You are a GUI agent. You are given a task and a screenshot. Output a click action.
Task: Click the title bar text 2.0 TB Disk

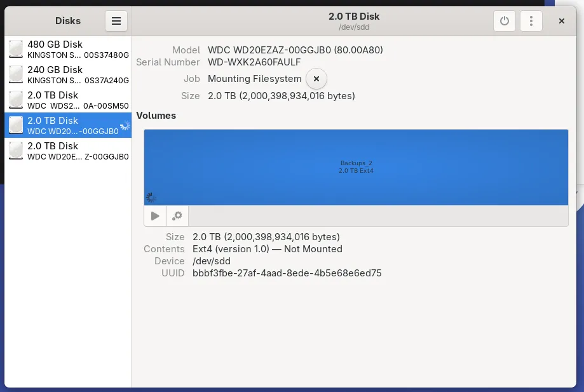(354, 17)
